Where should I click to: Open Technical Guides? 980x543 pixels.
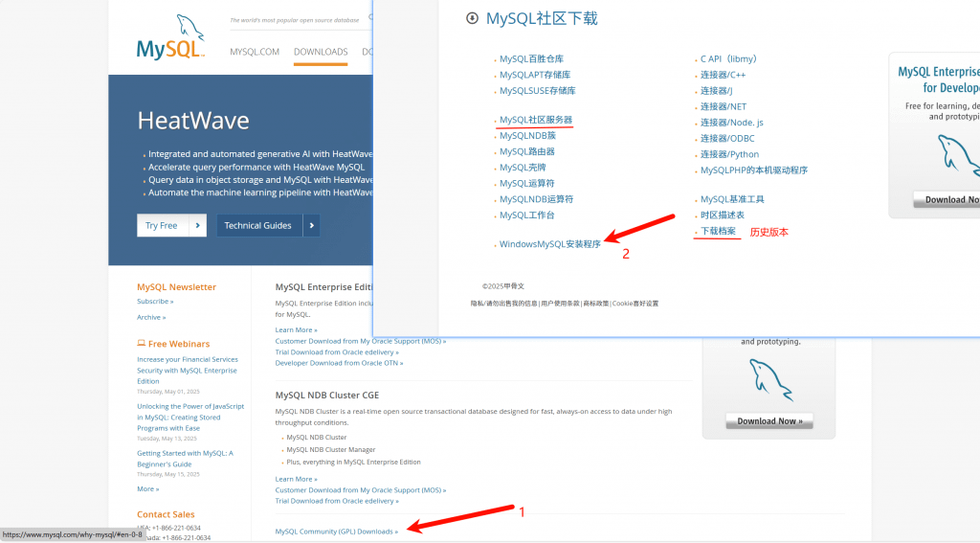pos(257,225)
